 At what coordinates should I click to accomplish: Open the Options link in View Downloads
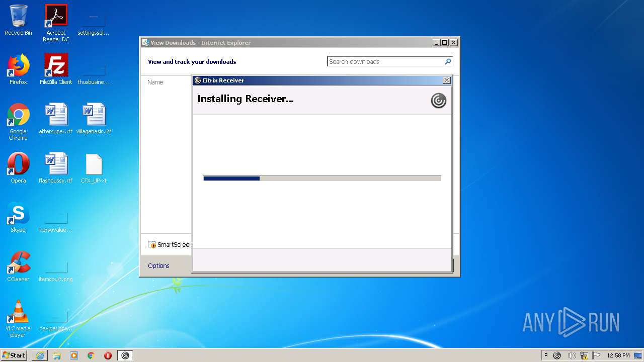coord(158,265)
